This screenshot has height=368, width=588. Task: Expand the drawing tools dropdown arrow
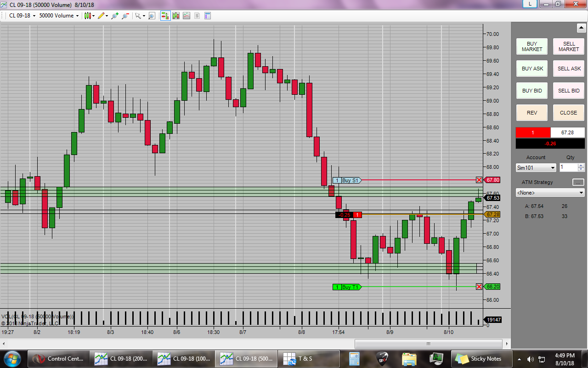107,16
